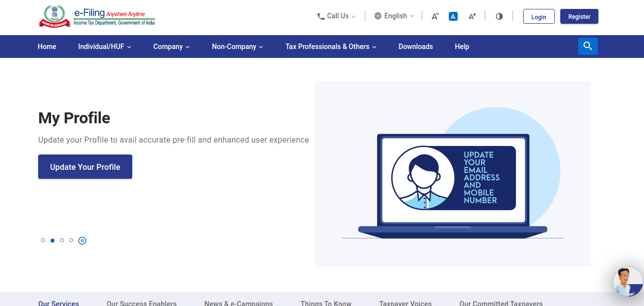Expand the Individual/HUF menu
The image size is (644, 306).
point(105,47)
